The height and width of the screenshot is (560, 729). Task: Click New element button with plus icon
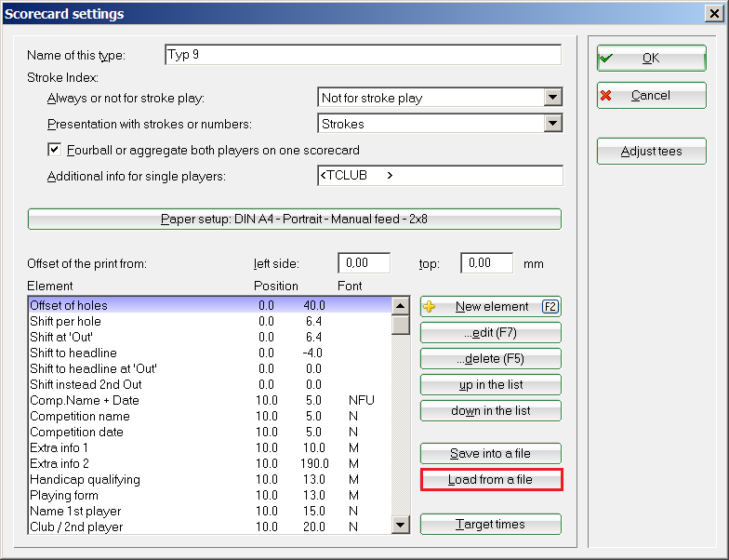coord(490,307)
